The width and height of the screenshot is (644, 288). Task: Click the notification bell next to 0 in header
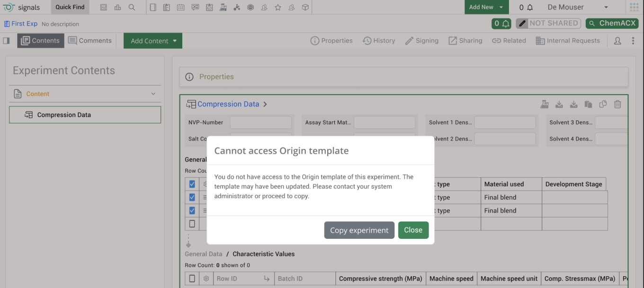tap(530, 7)
